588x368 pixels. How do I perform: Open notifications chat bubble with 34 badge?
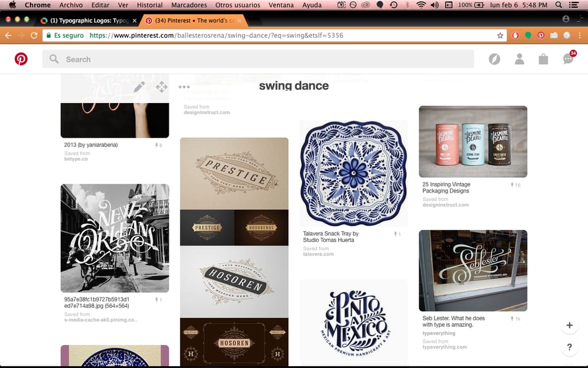pyautogui.click(x=569, y=58)
